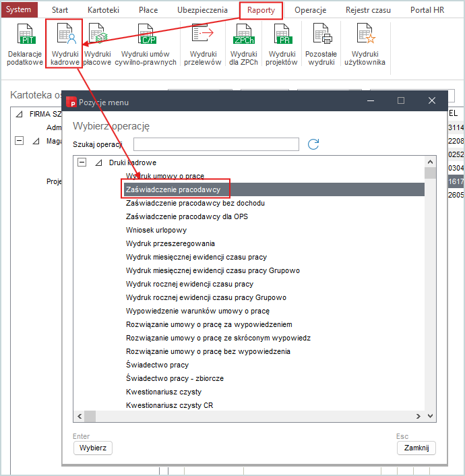Select Zaświadczenie pracodawcy bez dochodu

tap(195, 203)
